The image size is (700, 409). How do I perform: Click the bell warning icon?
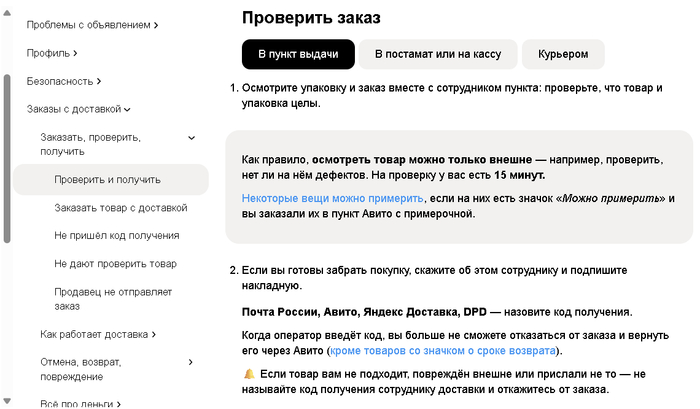[x=249, y=373]
